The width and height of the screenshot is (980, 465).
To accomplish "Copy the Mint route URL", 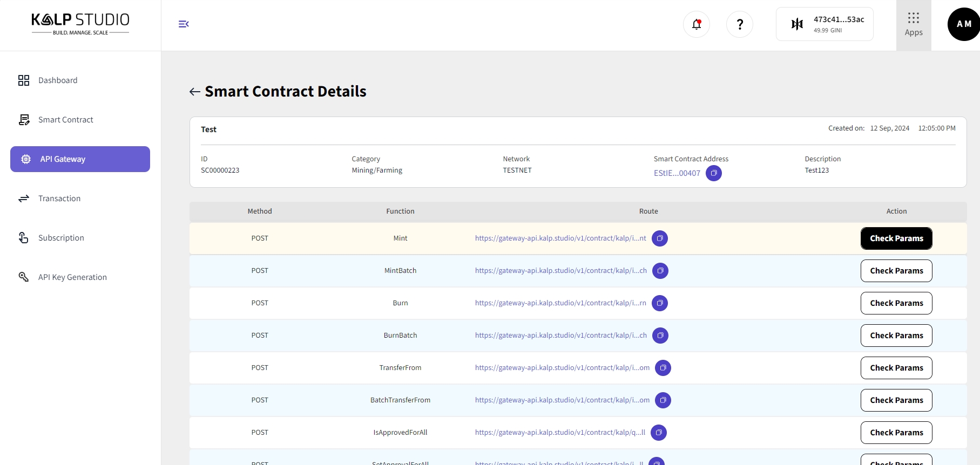I will [x=659, y=238].
